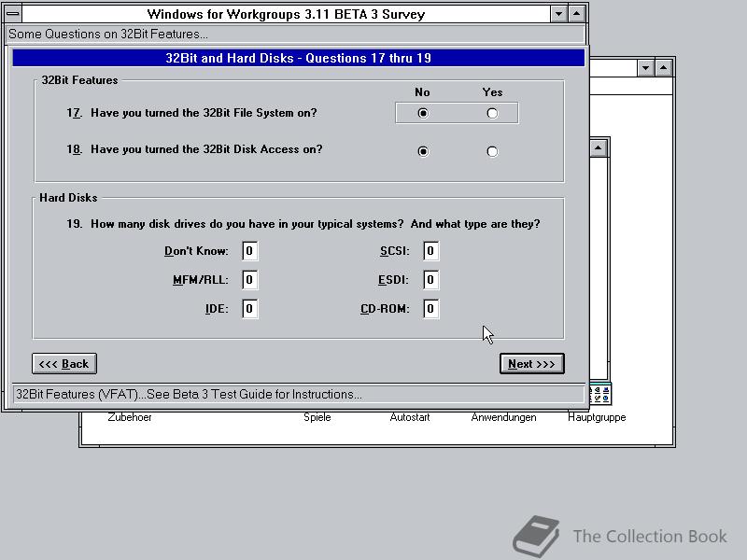Select the Autostart program group
The height and width of the screenshot is (560, 747).
click(410, 417)
